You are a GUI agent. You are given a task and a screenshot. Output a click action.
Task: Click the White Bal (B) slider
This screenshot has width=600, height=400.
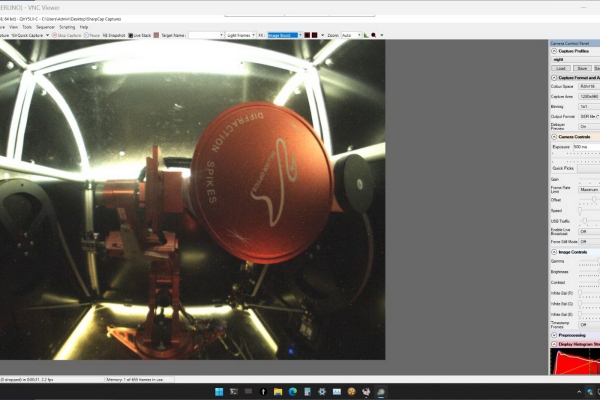pos(589,314)
